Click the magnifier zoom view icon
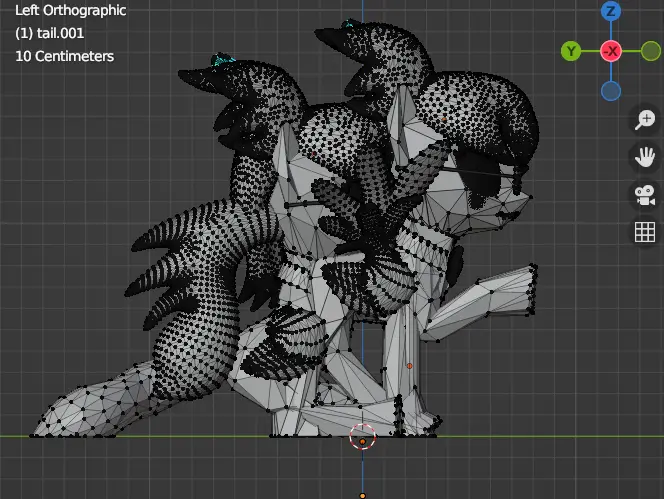This screenshot has height=499, width=664. pyautogui.click(x=645, y=120)
